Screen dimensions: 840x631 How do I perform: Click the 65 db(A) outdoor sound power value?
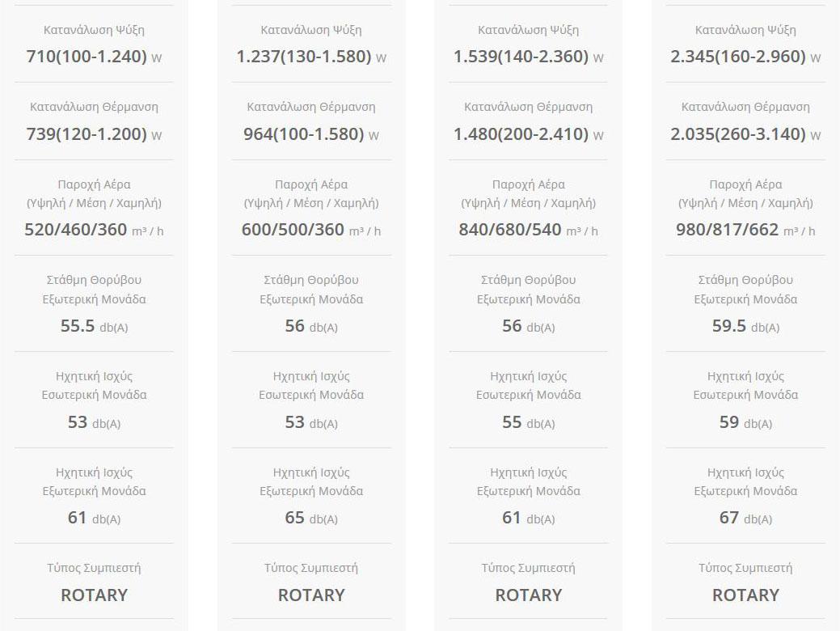(311, 518)
